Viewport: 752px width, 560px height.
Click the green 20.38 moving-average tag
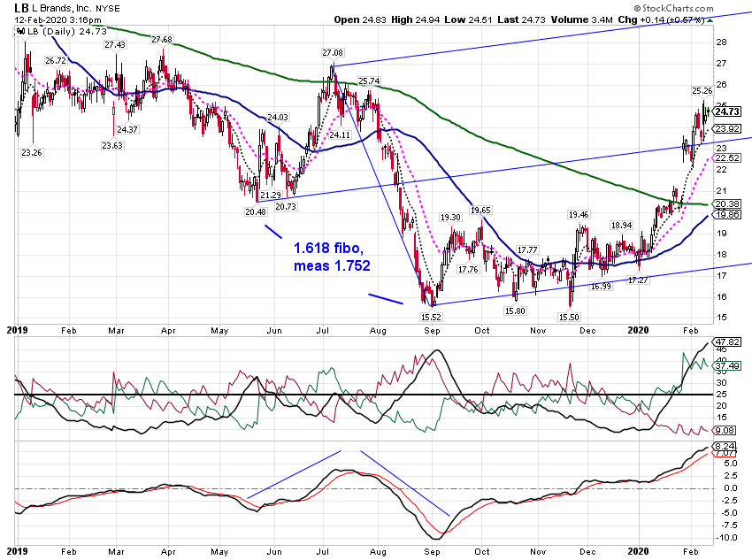point(727,204)
